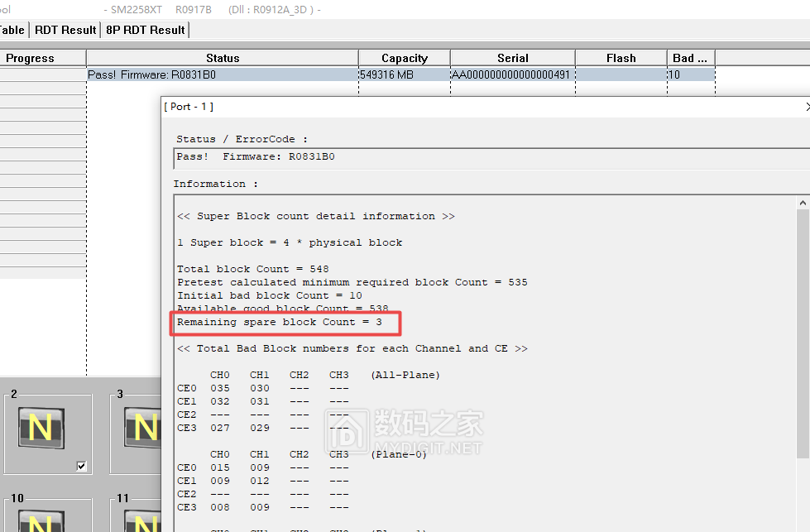
Task: Close the Port - 1 dialog
Action: (807, 107)
